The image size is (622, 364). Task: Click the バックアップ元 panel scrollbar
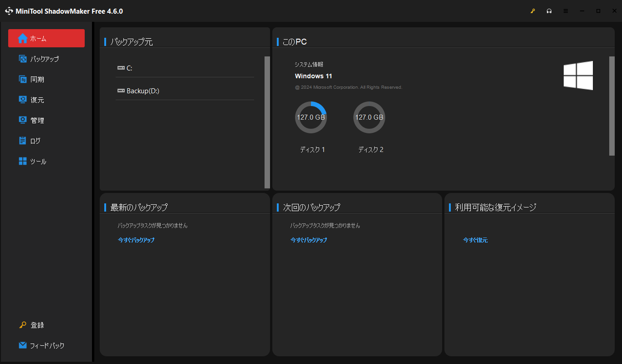pos(267,122)
